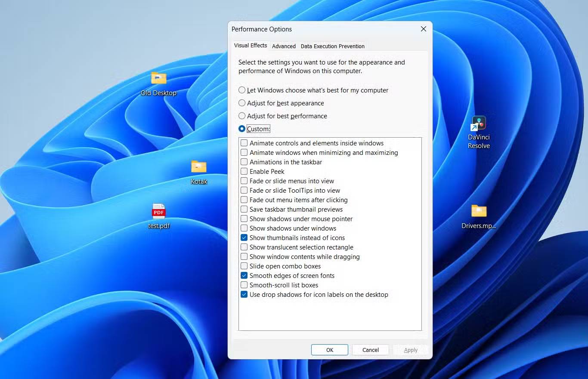Image resolution: width=588 pixels, height=379 pixels.
Task: Switch to the Advanced tab
Action: 284,46
